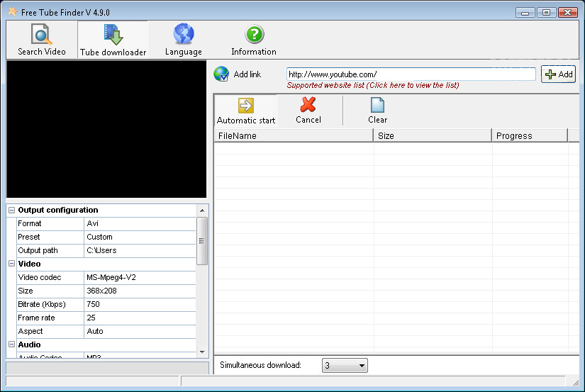Click the property grid scrollbar thumb
The width and height of the screenshot is (585, 392).
click(202, 241)
